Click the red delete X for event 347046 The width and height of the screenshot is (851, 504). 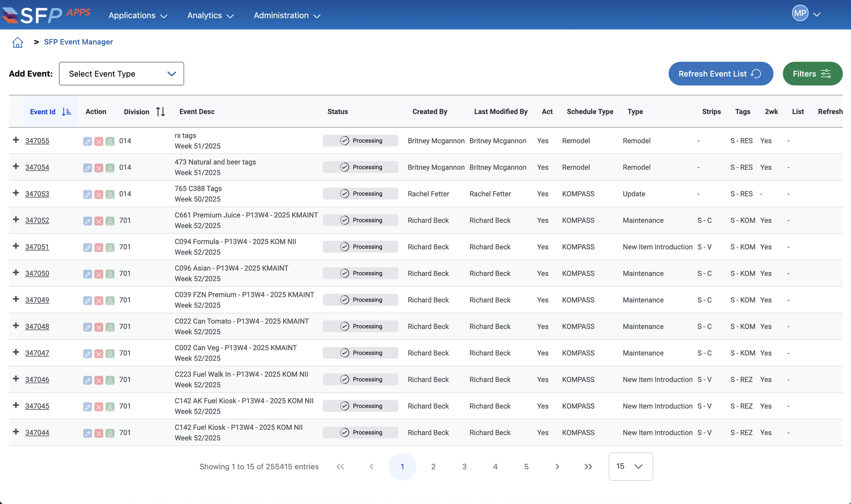99,380
